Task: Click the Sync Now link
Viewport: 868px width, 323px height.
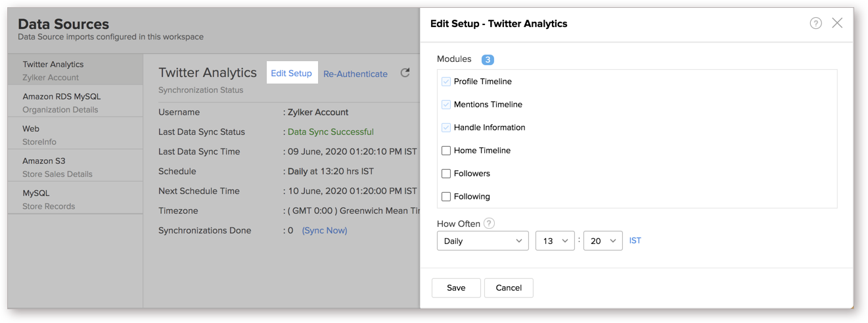Action: 325,230
